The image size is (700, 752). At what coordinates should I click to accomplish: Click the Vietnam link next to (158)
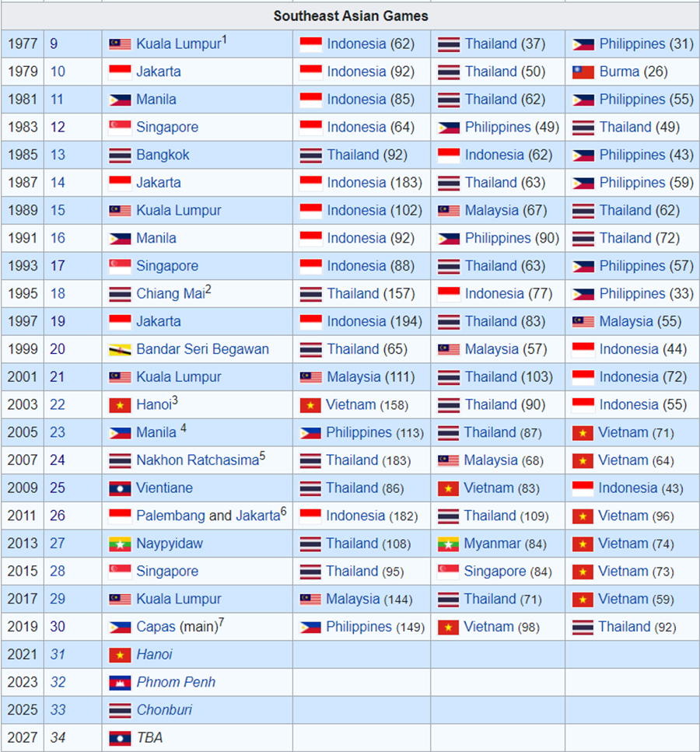click(x=351, y=405)
